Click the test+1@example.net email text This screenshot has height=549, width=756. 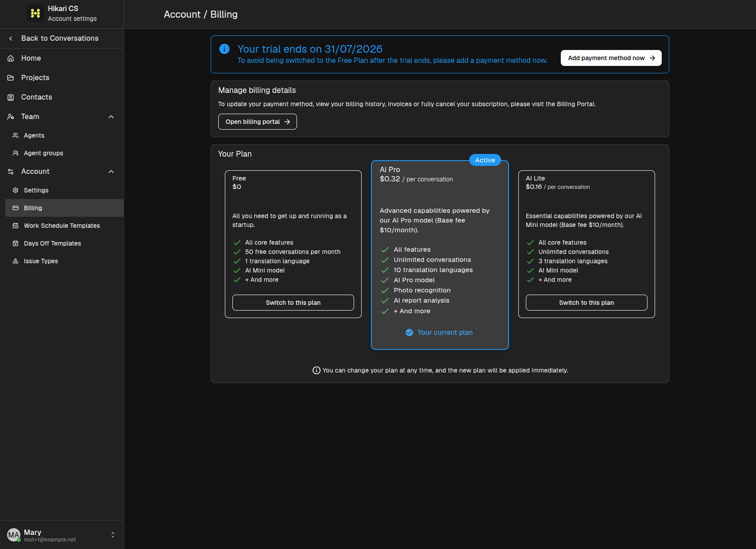(50, 540)
